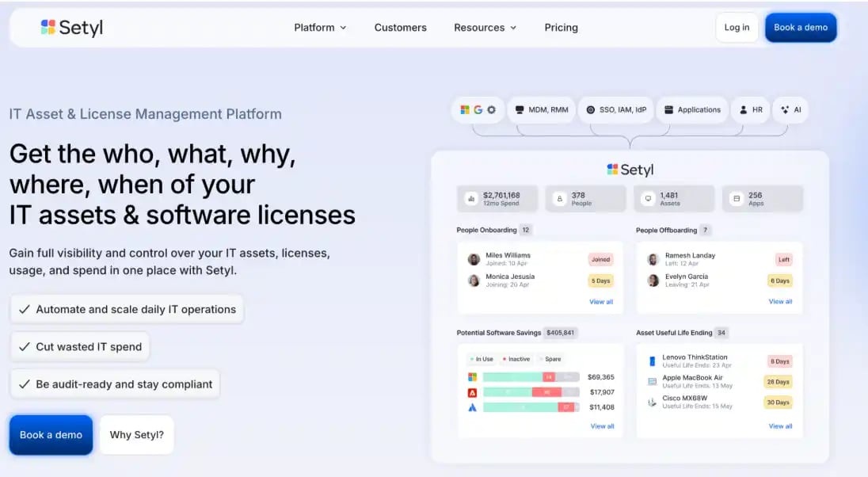Click Monica Jesusia avatar
The image size is (868, 477).
click(474, 280)
